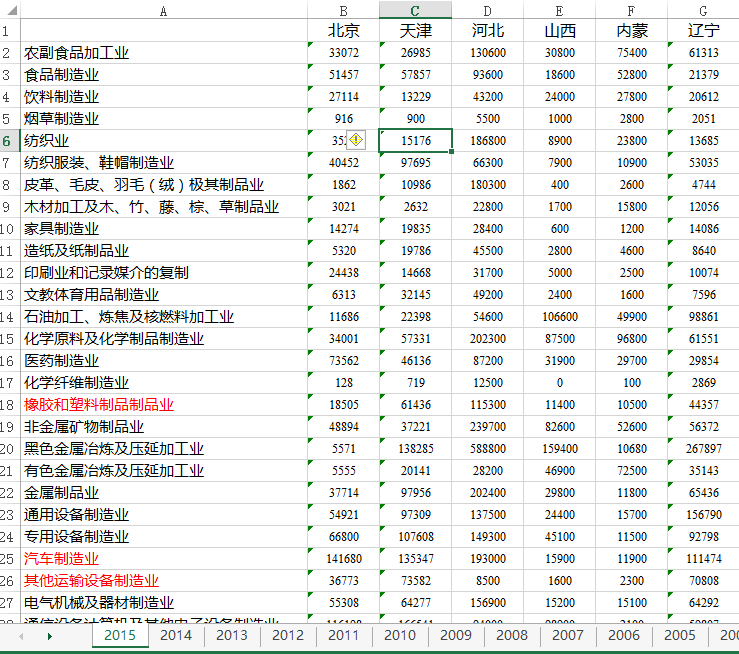Select the cell 饮料制造业
Screen dimensions: 739x654
pyautogui.click(x=164, y=97)
